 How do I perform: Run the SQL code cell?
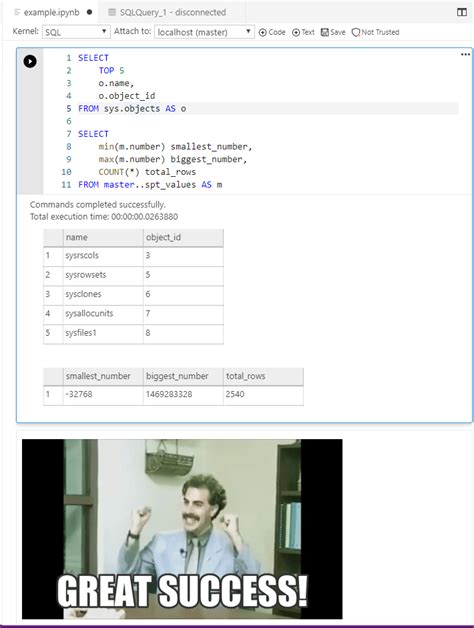[x=30, y=61]
